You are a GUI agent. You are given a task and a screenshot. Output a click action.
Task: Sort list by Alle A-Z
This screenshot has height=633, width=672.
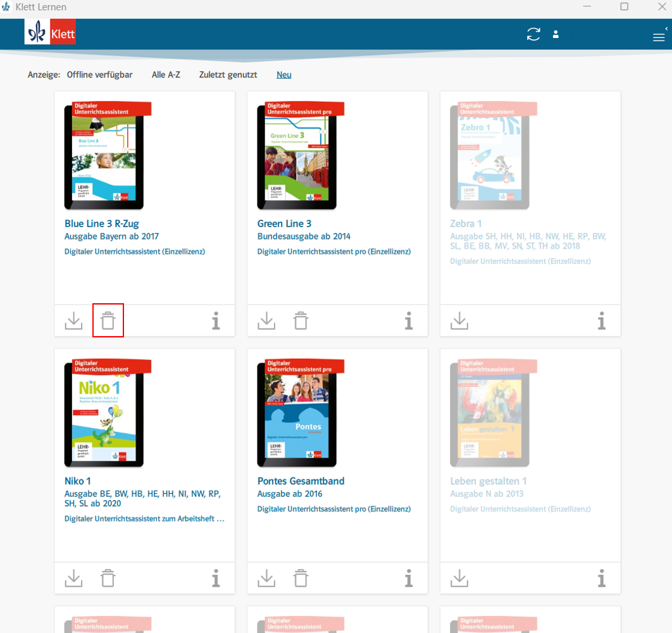(166, 75)
